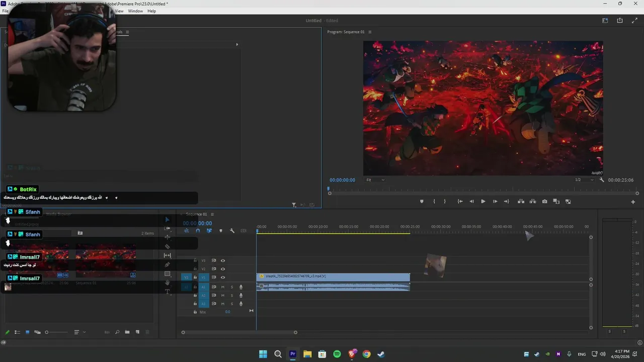Switch Project panel to list view
This screenshot has height=362, width=644.
tap(17, 332)
